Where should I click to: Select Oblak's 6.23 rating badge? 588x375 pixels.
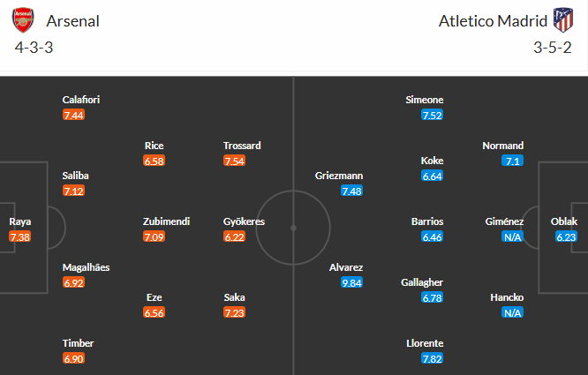tap(566, 237)
